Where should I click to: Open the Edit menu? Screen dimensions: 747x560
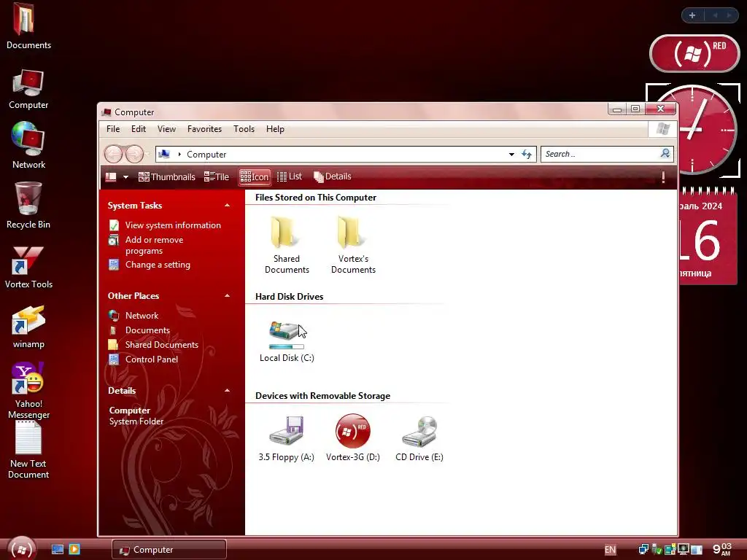point(139,129)
